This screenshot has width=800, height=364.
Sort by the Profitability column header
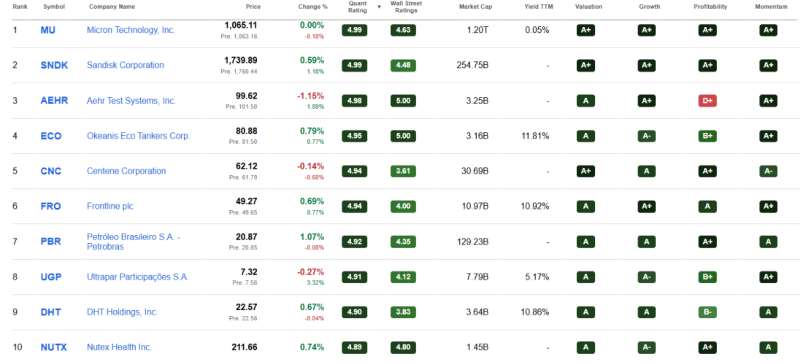(710, 7)
